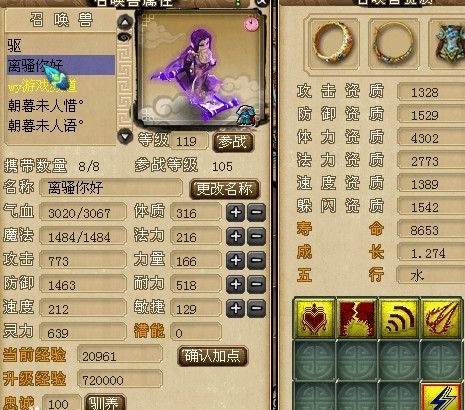Select the first golden ring equipment slot
Viewport: 465px width, 410px height.
333,43
